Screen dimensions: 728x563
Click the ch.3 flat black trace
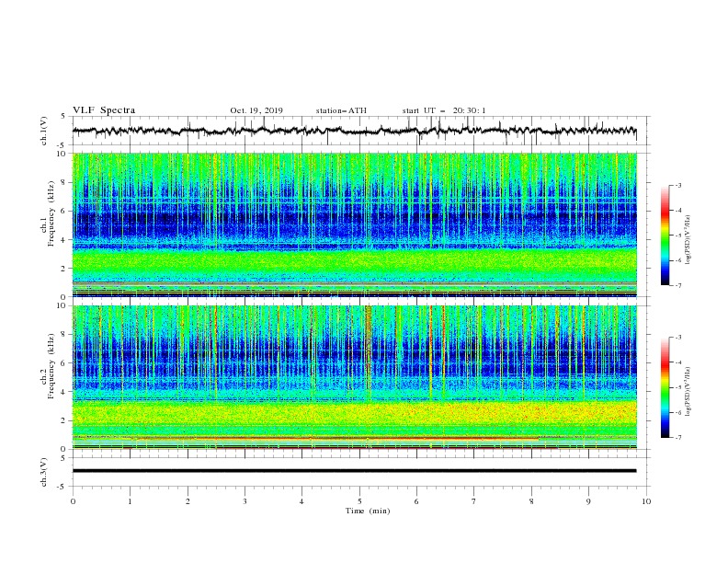(354, 471)
